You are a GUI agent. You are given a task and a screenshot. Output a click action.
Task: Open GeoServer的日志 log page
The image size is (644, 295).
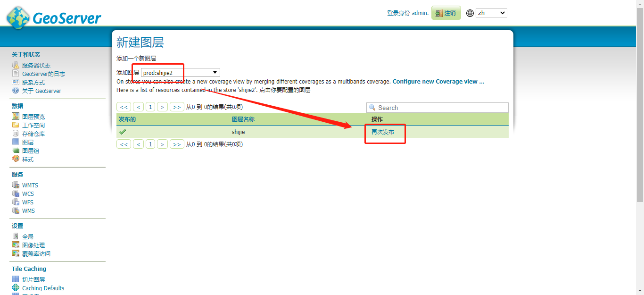[41, 74]
